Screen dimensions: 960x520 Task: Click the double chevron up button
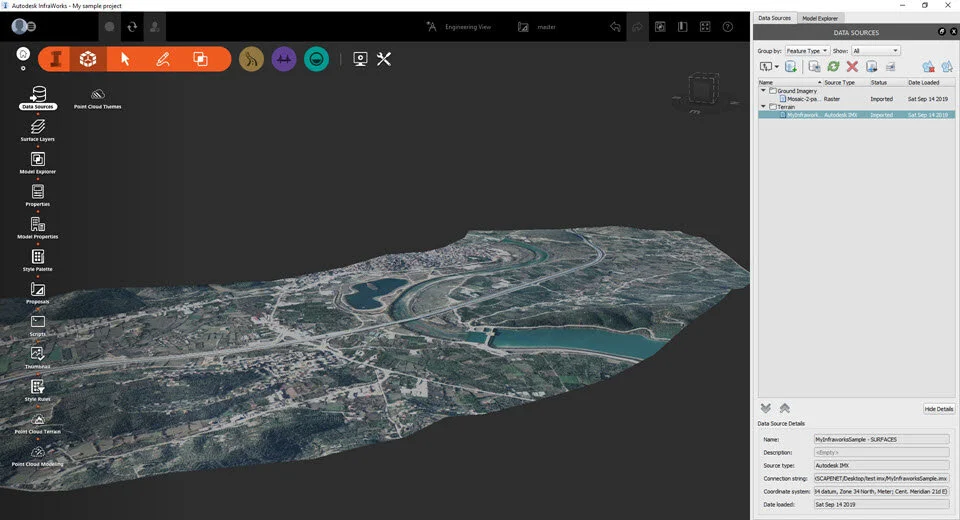(x=784, y=408)
